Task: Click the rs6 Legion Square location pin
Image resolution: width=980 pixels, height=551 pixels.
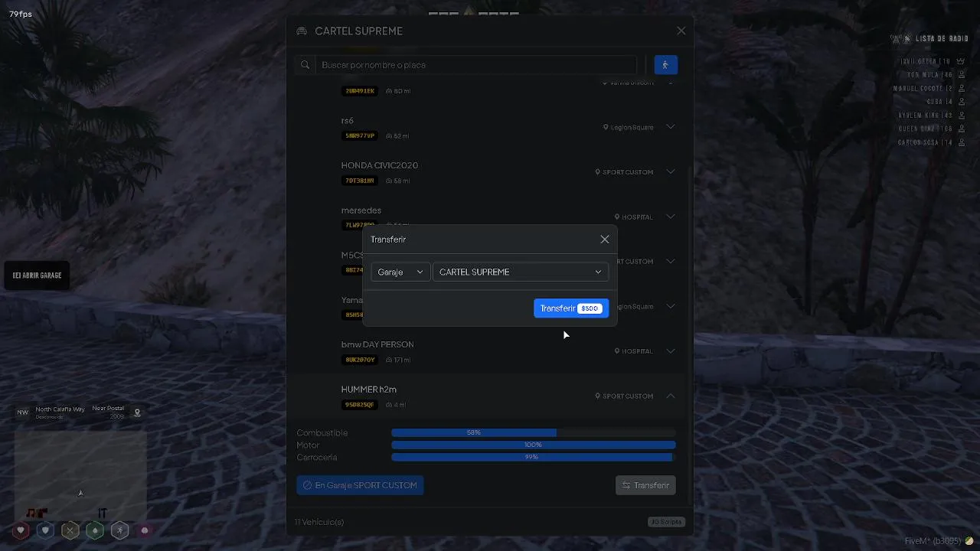Action: pos(606,127)
